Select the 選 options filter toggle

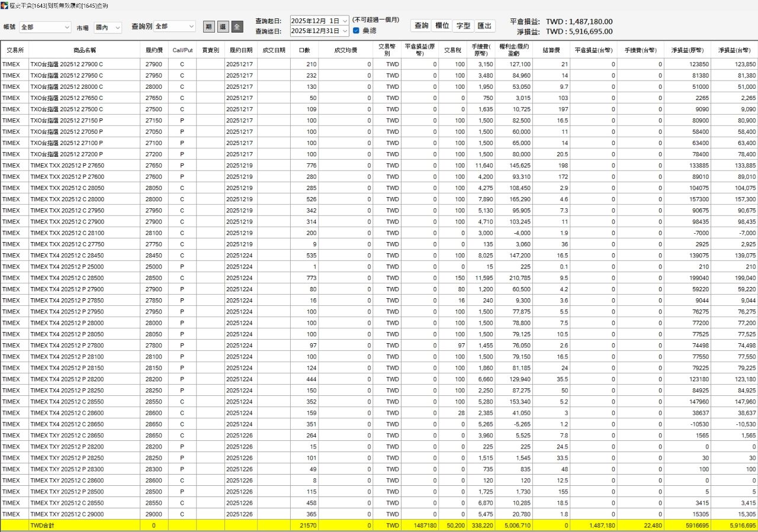pyautogui.click(x=223, y=27)
